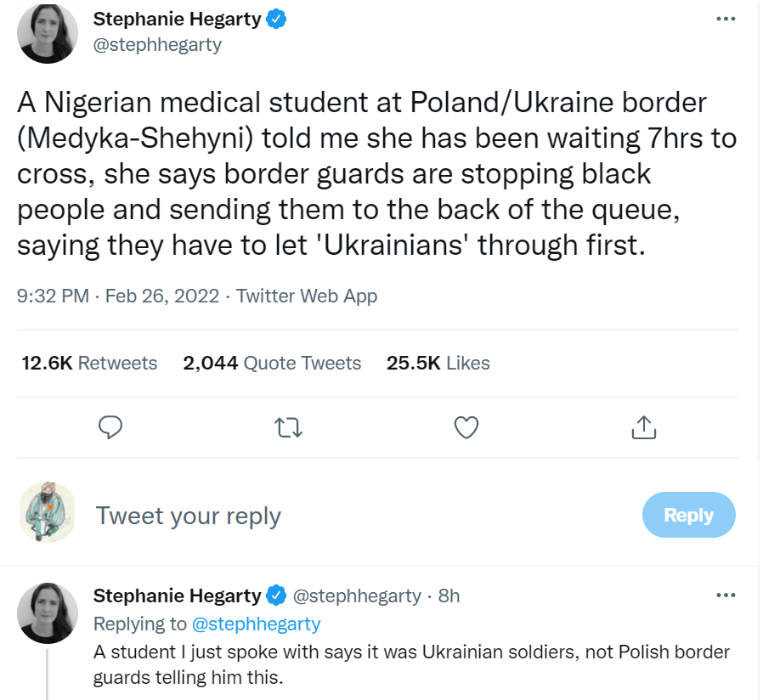
Task: Open Stephanie Hegarty's avatar in main tweet
Action: coord(48,32)
